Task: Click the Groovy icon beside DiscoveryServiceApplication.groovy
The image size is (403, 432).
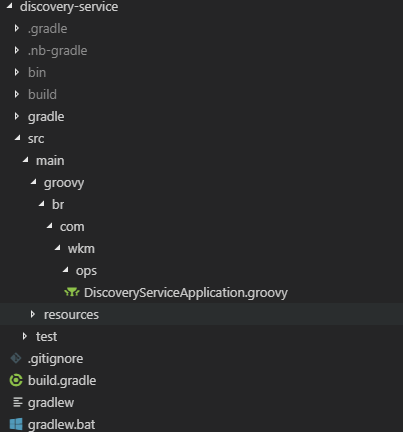Action: 72,292
